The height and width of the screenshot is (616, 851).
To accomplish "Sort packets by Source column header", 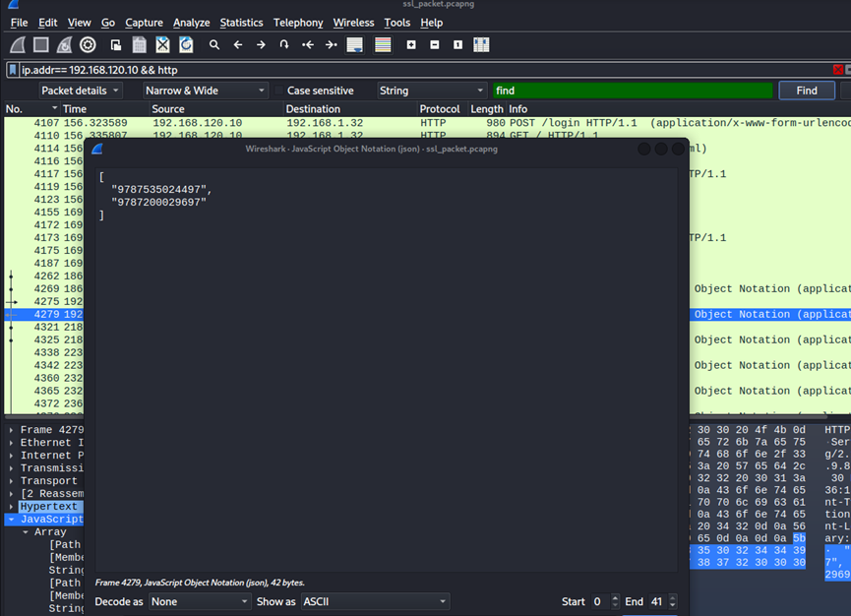I will 216,109.
